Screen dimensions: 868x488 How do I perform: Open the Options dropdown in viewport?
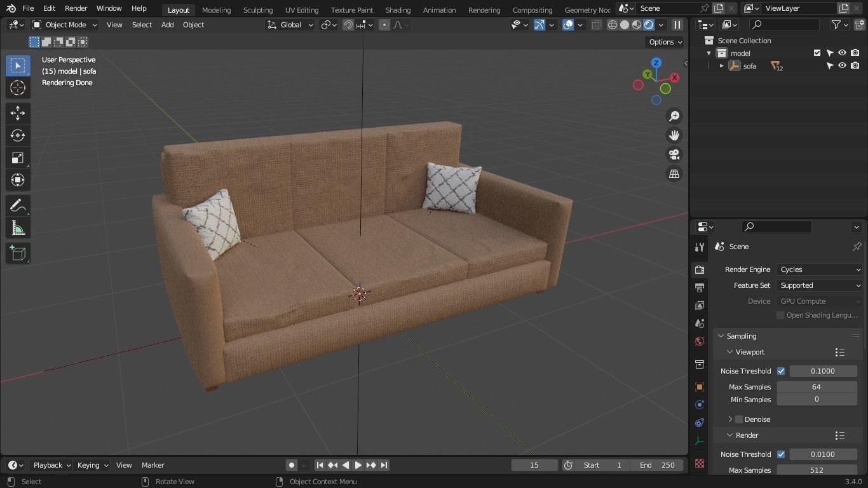point(665,42)
